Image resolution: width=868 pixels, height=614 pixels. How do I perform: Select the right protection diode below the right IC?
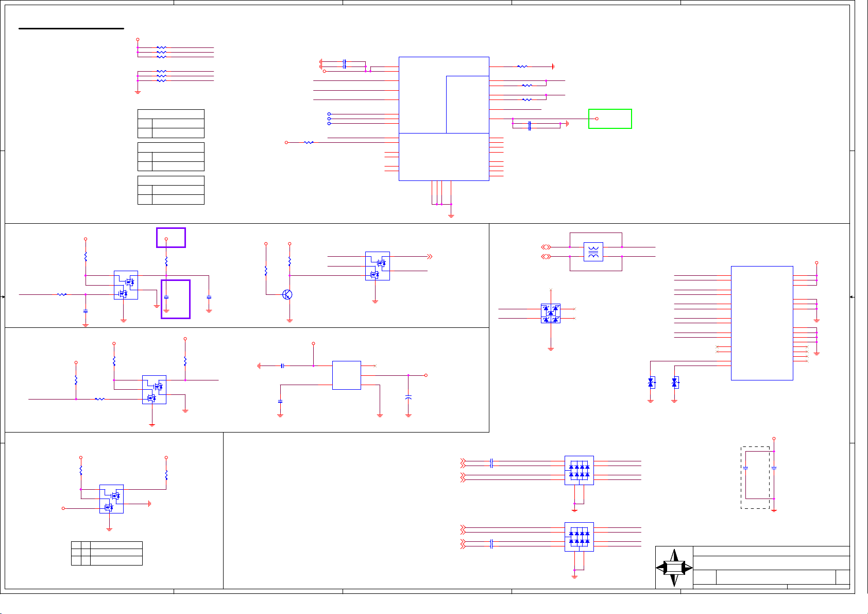pos(674,383)
